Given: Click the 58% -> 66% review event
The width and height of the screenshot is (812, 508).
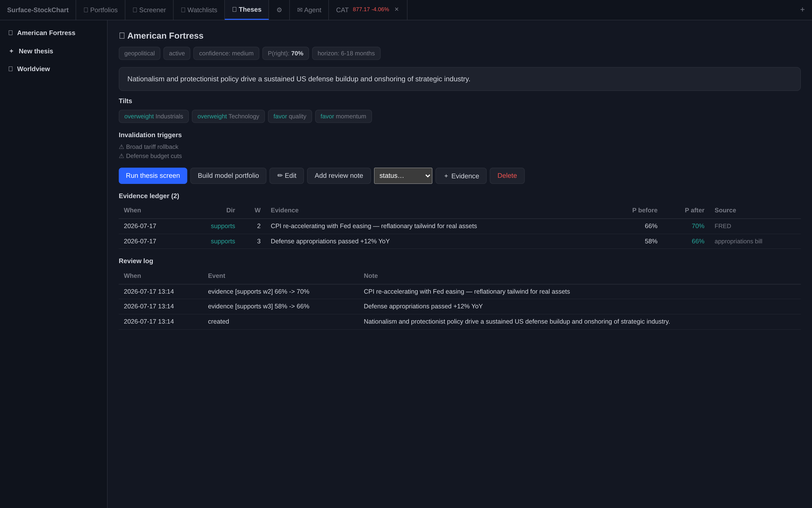Looking at the screenshot, I should (x=259, y=306).
